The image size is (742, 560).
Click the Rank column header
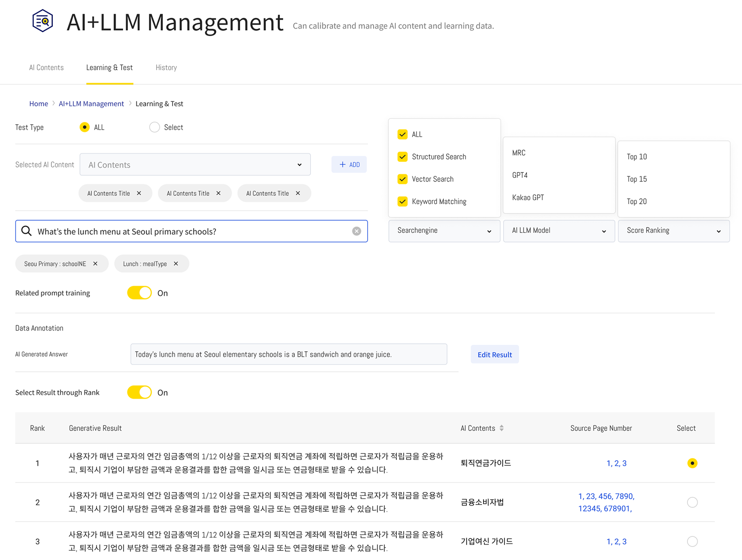(37, 428)
